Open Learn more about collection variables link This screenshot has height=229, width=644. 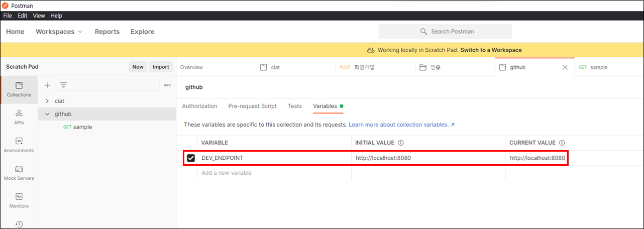coord(401,124)
